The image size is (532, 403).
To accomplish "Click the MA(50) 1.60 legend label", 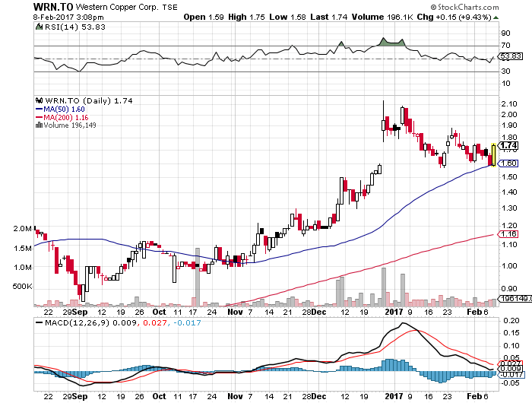I will point(64,109).
